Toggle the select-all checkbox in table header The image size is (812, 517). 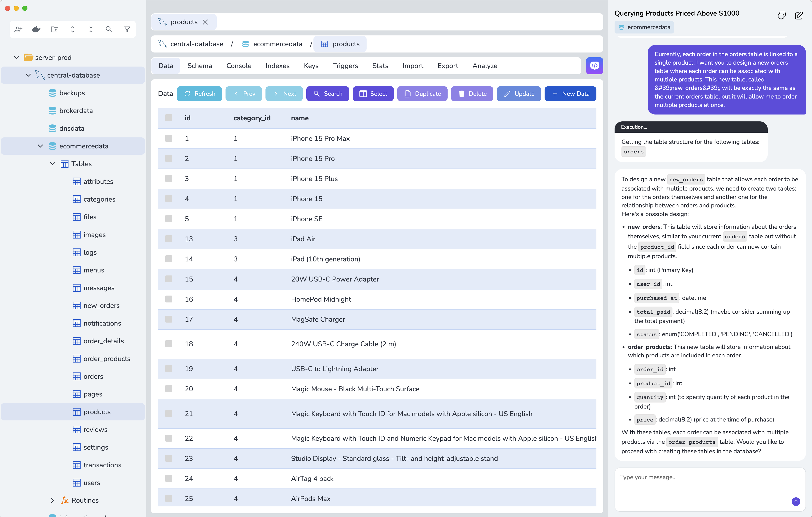pyautogui.click(x=169, y=118)
